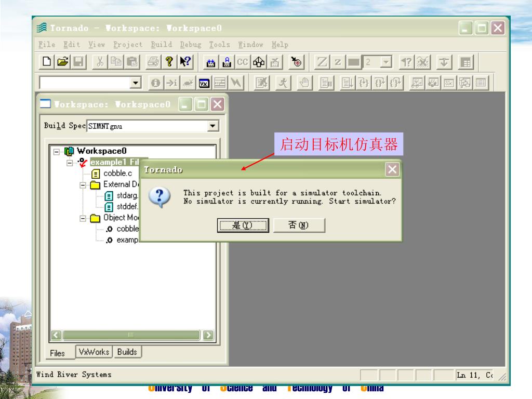Click the hand stop/interrupt icon
Screen dimensions: 532x399
click(x=304, y=83)
